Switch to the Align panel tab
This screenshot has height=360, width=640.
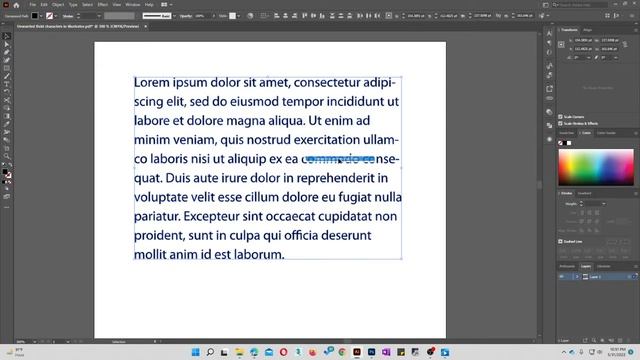coord(587,30)
